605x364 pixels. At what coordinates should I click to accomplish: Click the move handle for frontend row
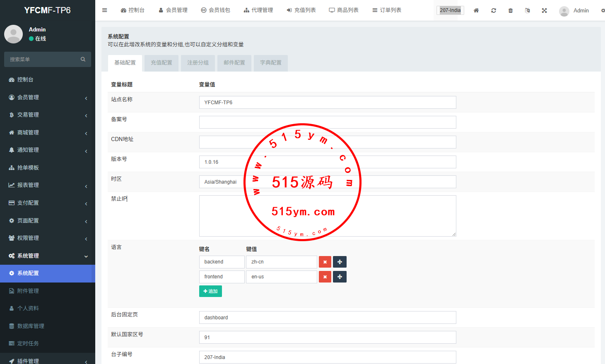(340, 277)
